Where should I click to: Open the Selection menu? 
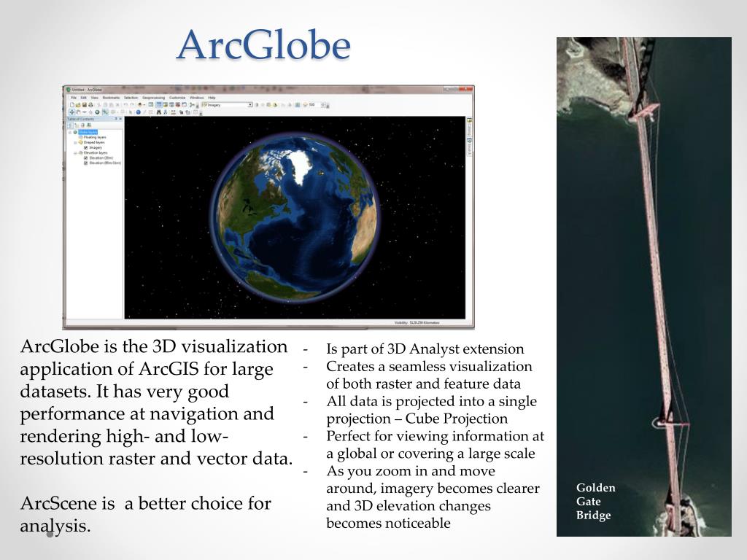tap(131, 98)
